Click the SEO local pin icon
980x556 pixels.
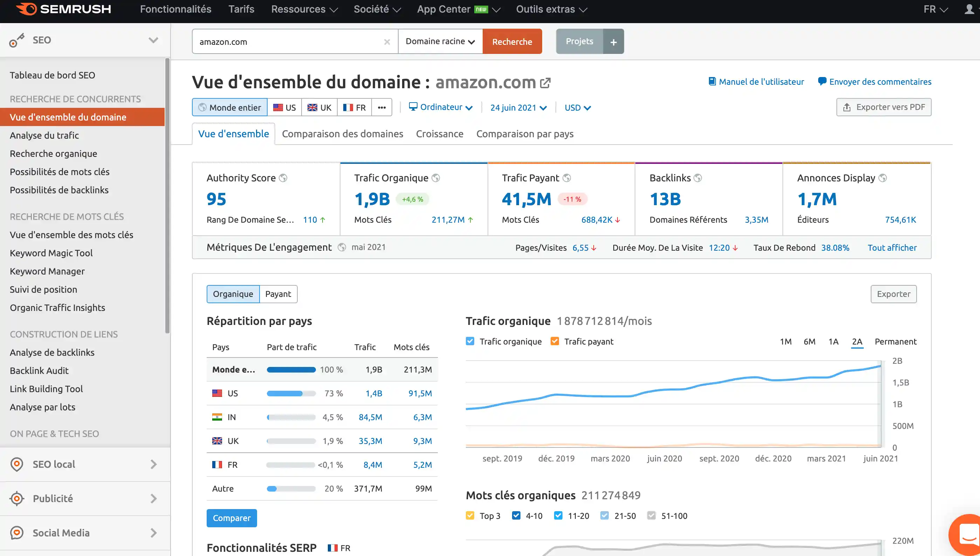point(17,464)
